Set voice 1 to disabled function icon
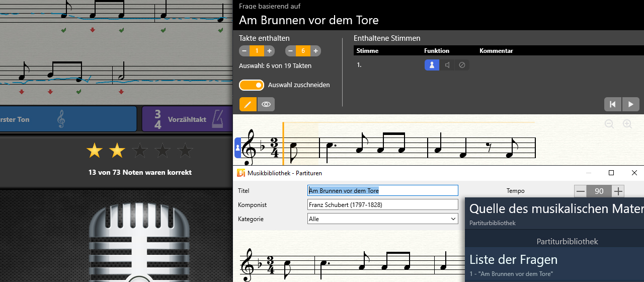The width and height of the screenshot is (644, 282). point(462,65)
